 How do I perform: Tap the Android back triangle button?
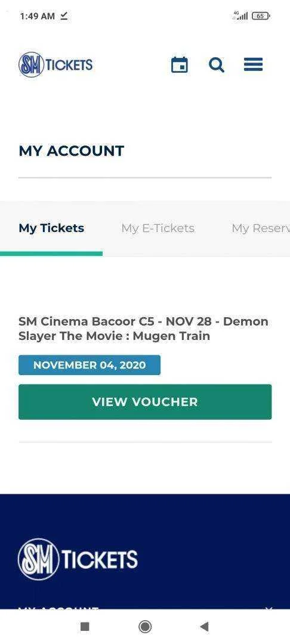point(204,626)
